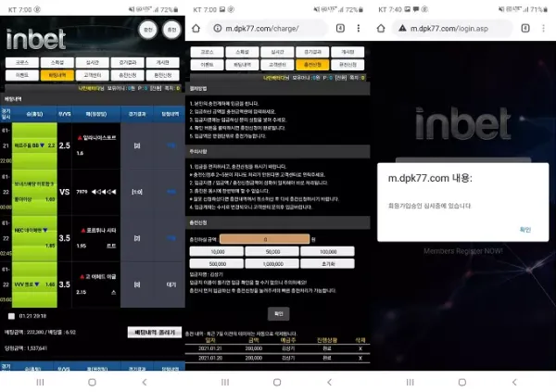
Task: Select highlighted 배팅내역 menu on betting history screen
Action: click(57, 75)
